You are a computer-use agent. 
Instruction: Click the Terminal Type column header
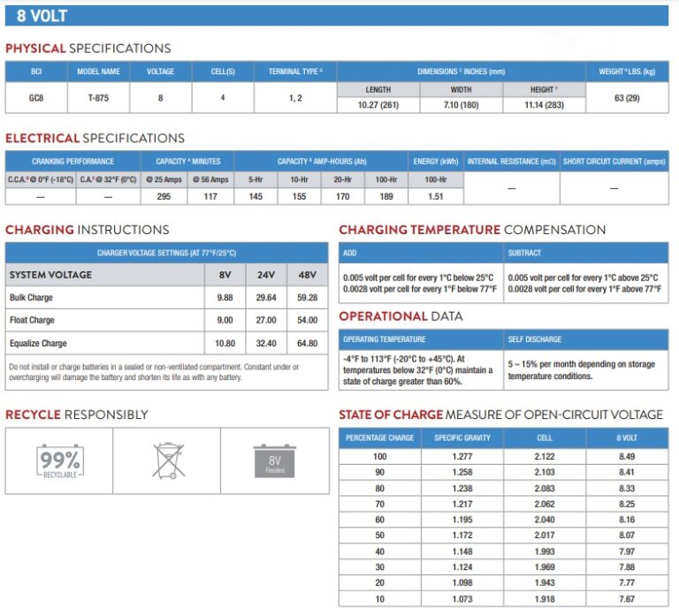(295, 72)
